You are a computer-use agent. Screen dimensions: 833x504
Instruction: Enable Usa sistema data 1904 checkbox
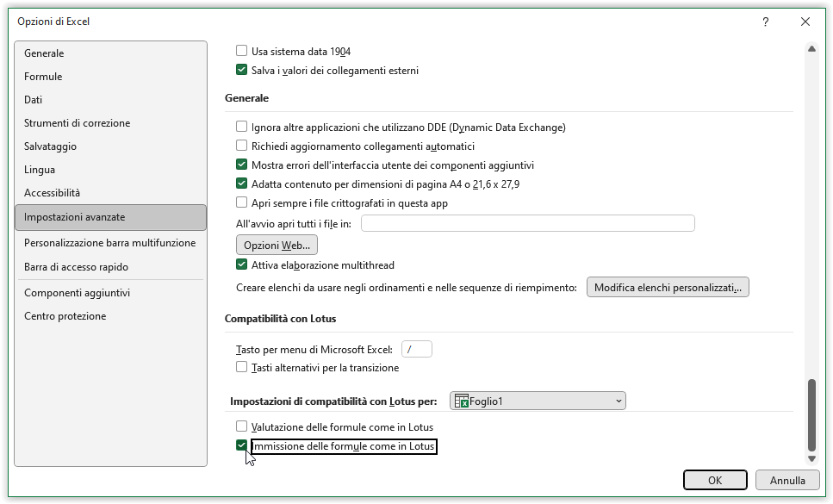(242, 51)
